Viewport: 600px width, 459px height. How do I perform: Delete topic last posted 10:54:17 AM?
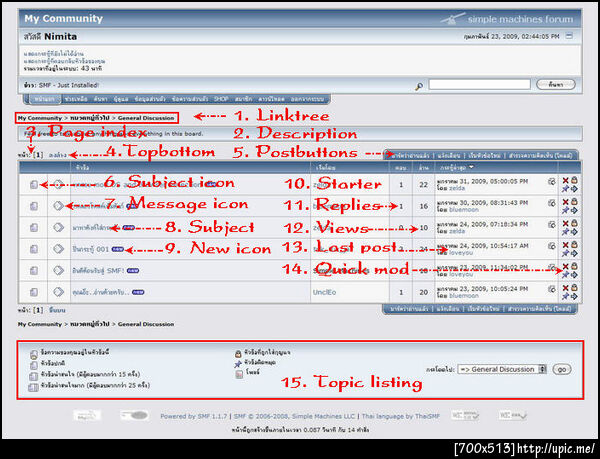point(565,245)
